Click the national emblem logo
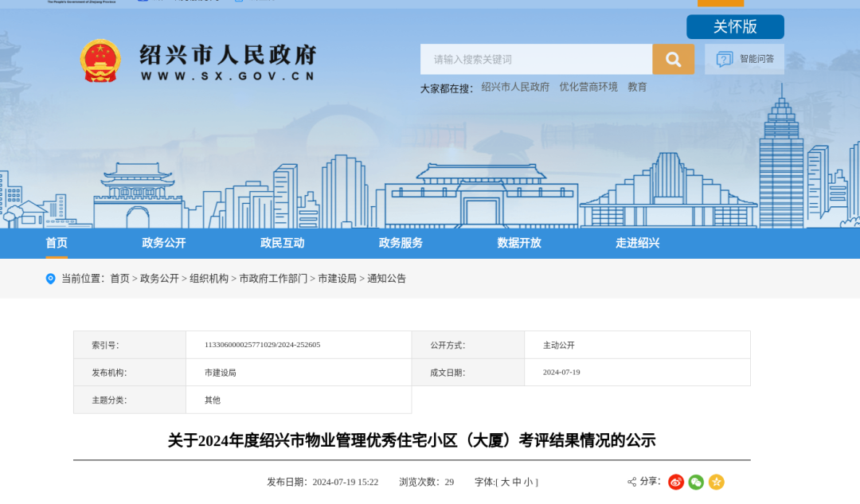This screenshot has height=504, width=860. [x=100, y=61]
